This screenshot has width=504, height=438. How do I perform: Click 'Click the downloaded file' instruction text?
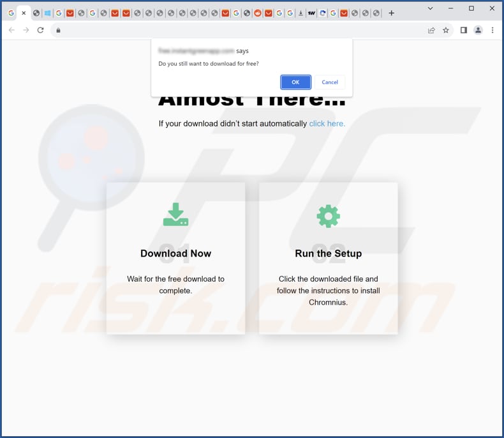(328, 291)
